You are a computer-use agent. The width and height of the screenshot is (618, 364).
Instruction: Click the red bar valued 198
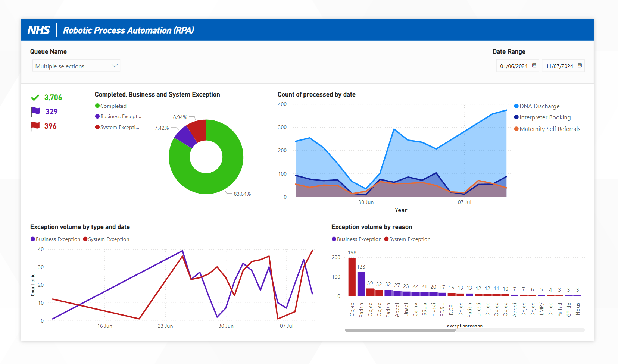click(352, 277)
